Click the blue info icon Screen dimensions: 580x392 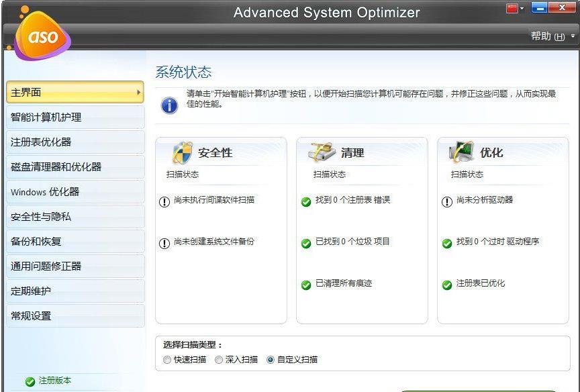pyautogui.click(x=170, y=105)
